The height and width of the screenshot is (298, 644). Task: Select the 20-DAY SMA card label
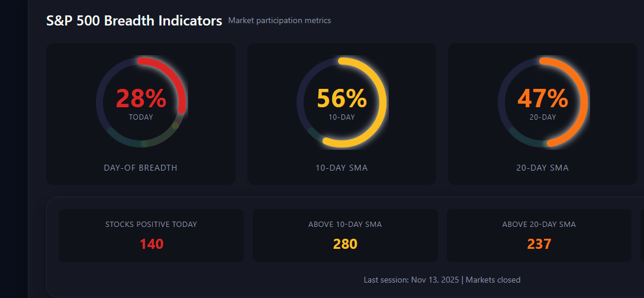click(x=543, y=168)
